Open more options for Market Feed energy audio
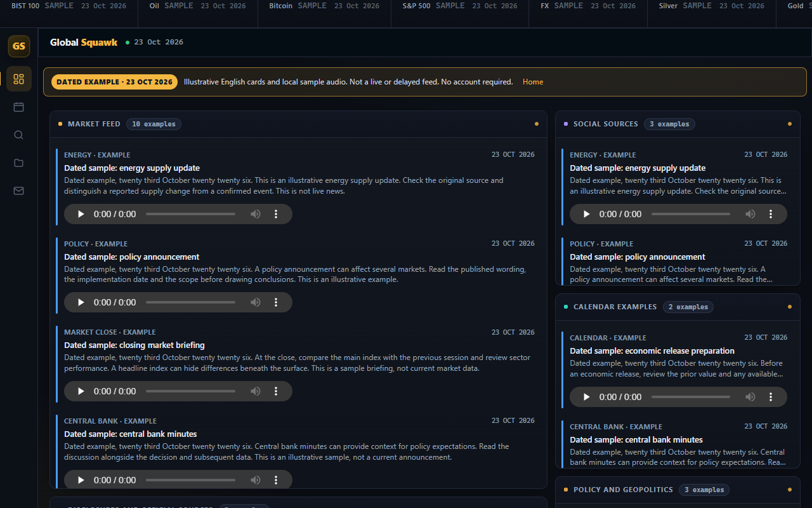This screenshot has height=508, width=812. click(x=276, y=214)
